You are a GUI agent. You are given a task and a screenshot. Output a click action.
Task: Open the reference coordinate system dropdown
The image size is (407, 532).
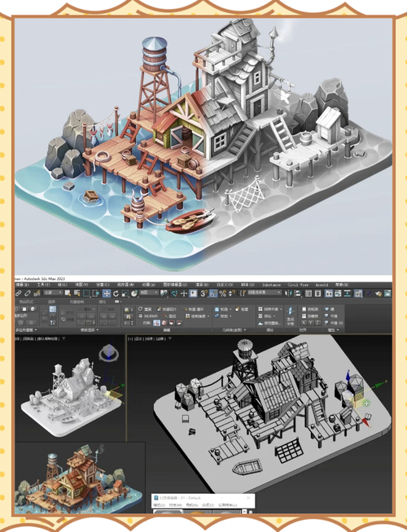[148, 293]
